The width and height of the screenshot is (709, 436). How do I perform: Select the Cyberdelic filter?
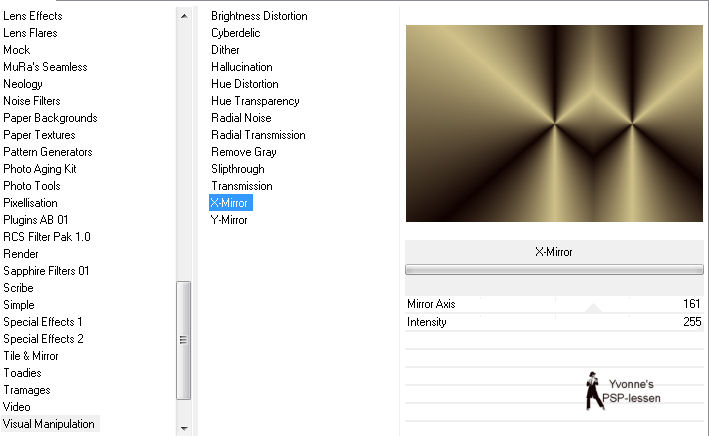[236, 33]
